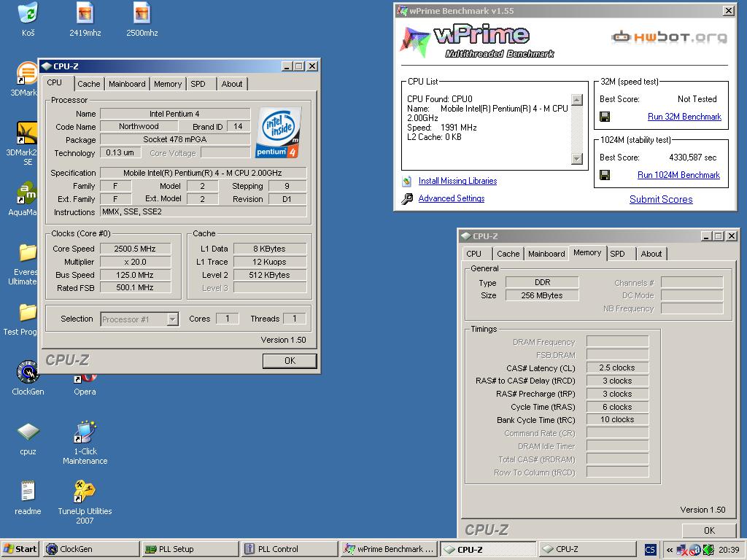Click the save icon under 1024M stability test
The image size is (747, 560).
point(605,175)
